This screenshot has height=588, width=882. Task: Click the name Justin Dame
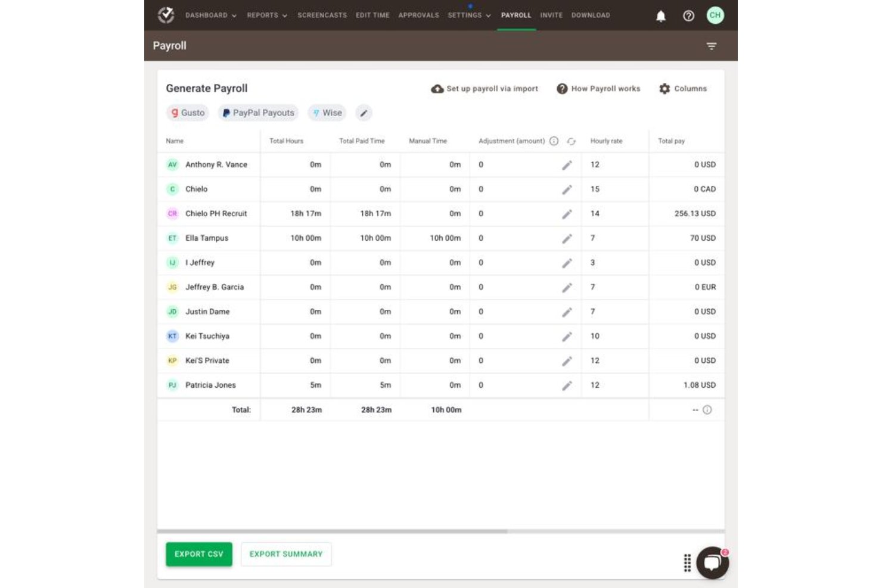[x=207, y=312]
